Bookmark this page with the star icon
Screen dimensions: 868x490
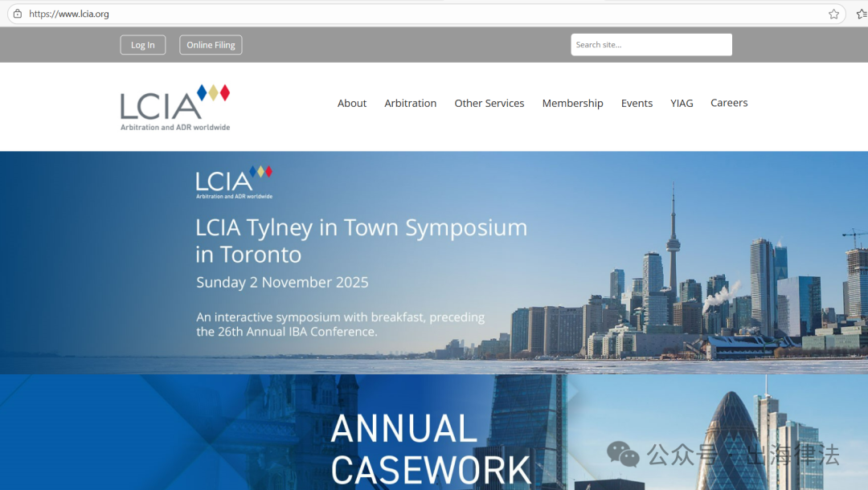(833, 14)
